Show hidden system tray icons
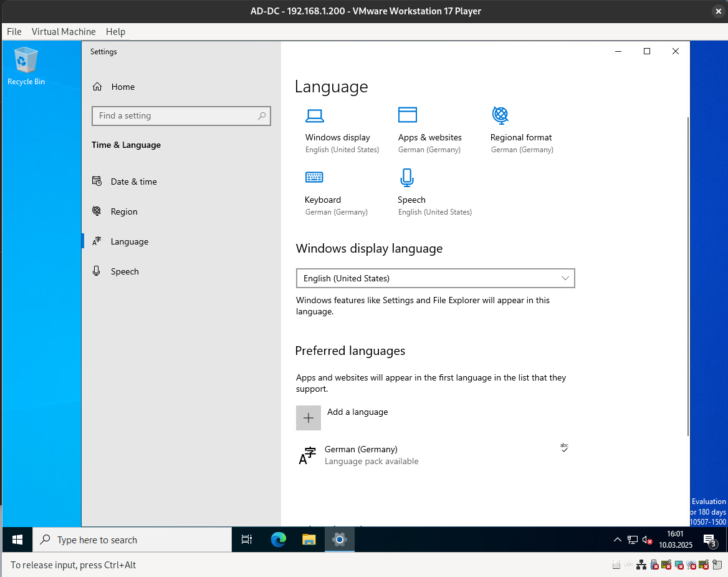The image size is (728, 577). pos(617,540)
